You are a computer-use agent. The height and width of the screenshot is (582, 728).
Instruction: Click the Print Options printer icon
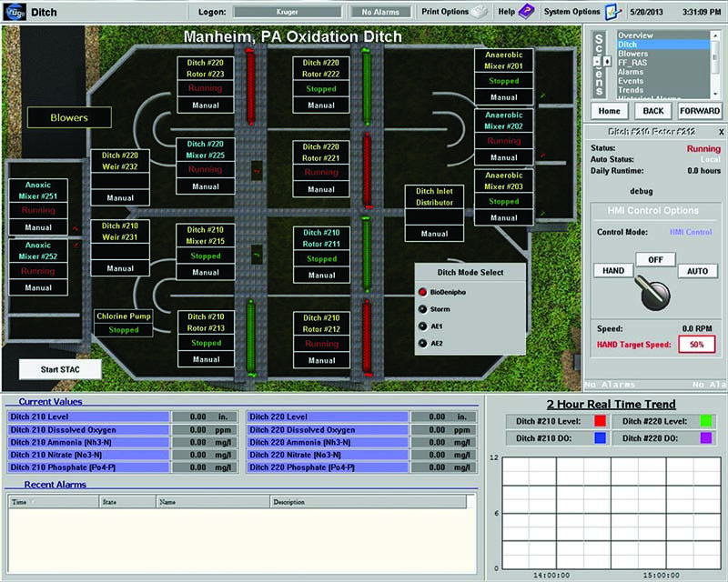pos(480,12)
